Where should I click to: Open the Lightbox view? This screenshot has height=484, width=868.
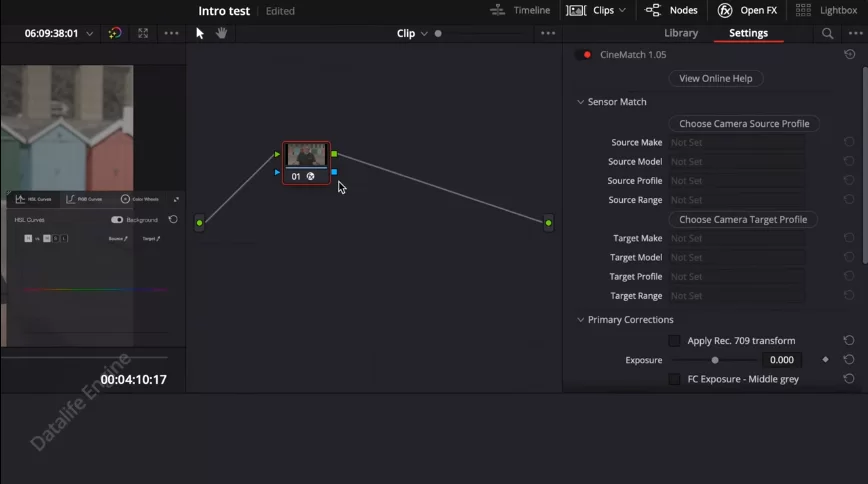coord(830,10)
